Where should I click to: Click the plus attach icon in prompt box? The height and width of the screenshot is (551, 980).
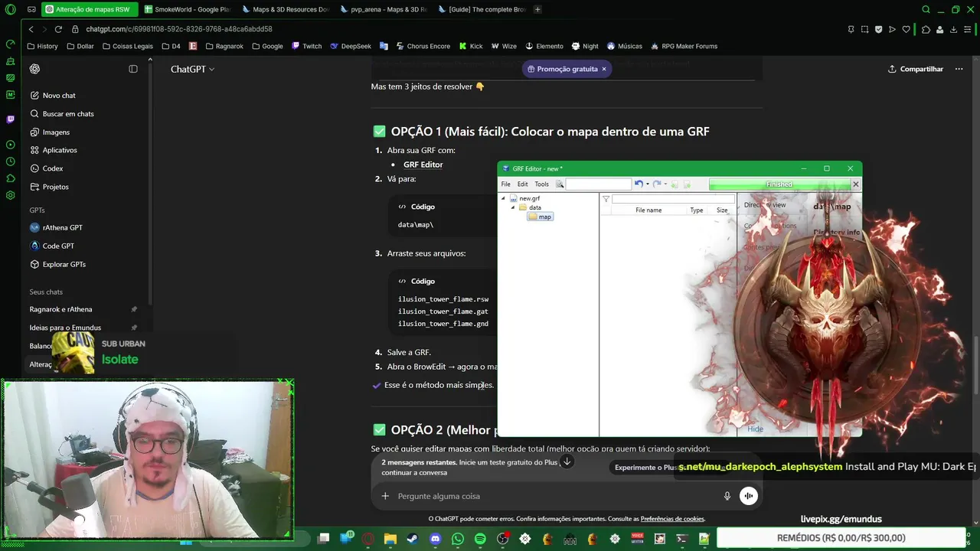coord(385,496)
